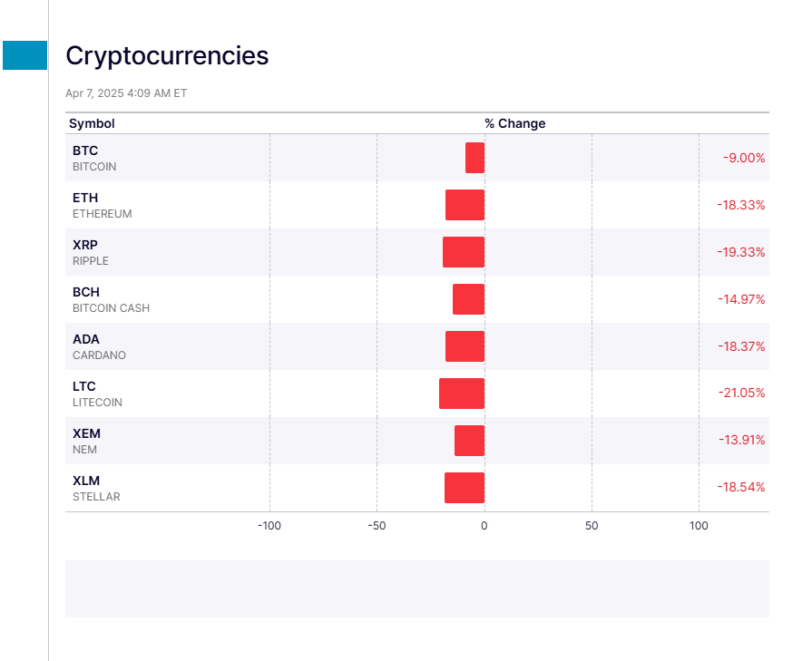Click the -9.00% value for BTC
The image size is (812, 661).
click(743, 158)
